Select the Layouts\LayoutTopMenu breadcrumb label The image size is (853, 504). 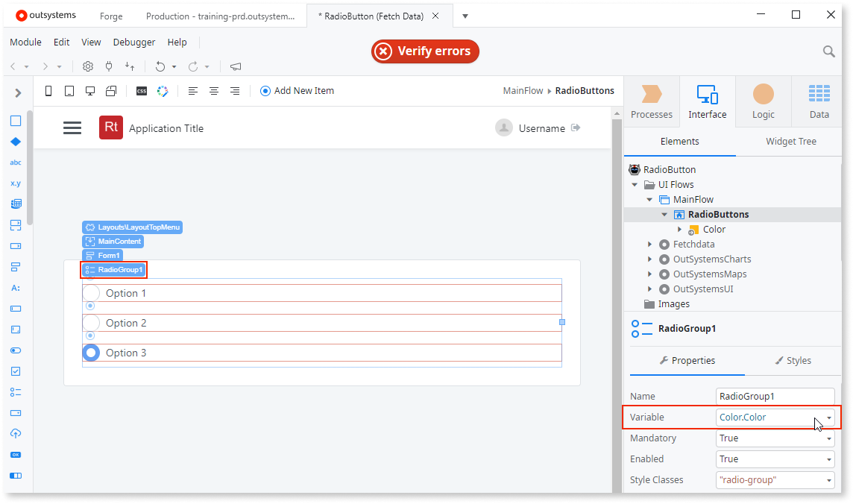pyautogui.click(x=132, y=227)
